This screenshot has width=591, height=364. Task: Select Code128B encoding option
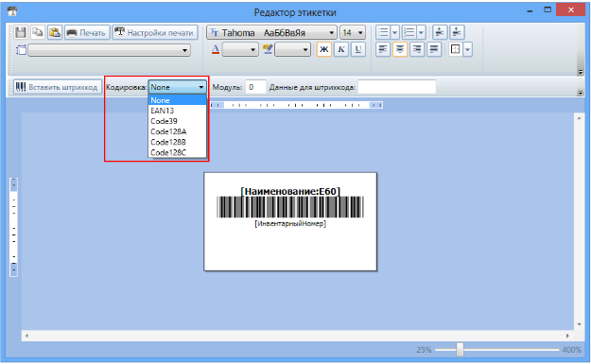coord(177,142)
